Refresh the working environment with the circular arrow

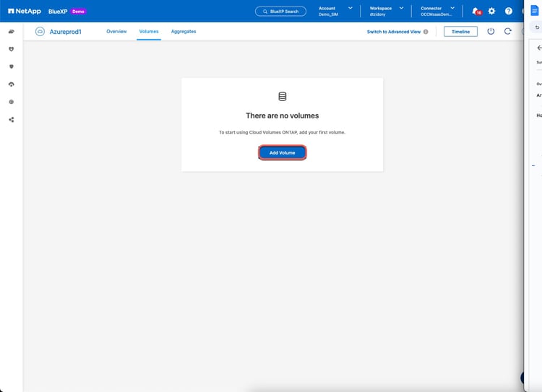pos(508,32)
